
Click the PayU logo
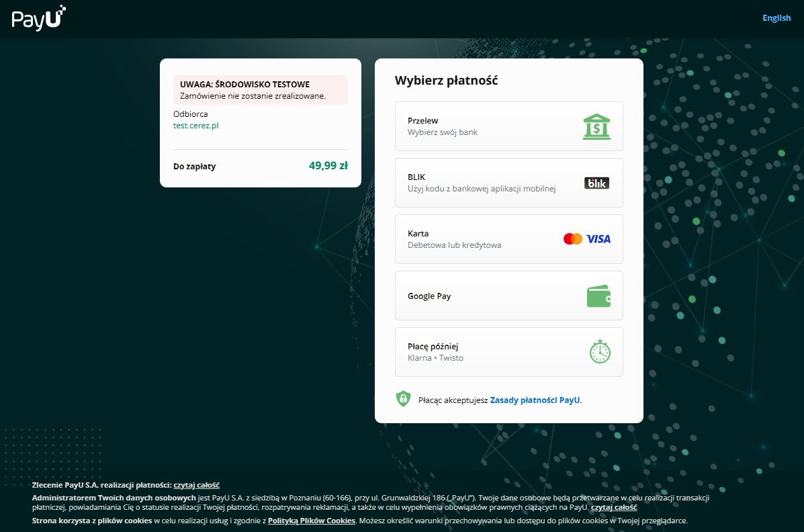pos(38,18)
